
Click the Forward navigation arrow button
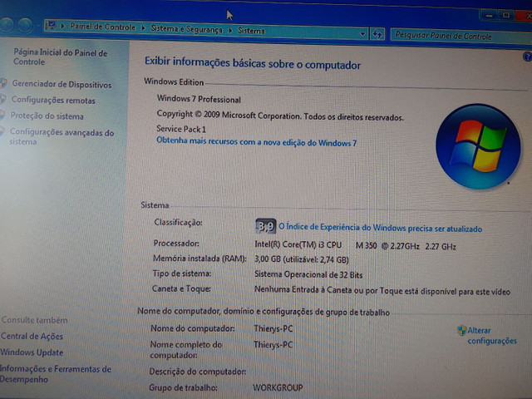pos(26,25)
